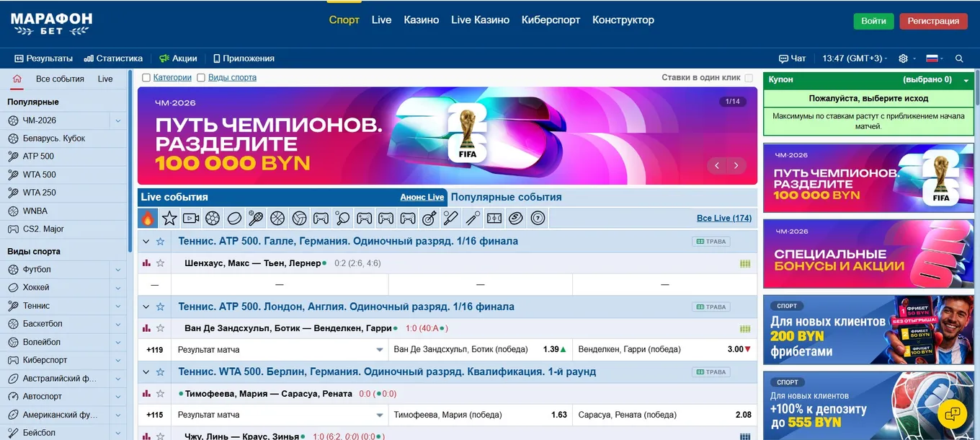Collapse the WTA 500 Берлин section
This screenshot has width=980, height=440.
(146, 372)
